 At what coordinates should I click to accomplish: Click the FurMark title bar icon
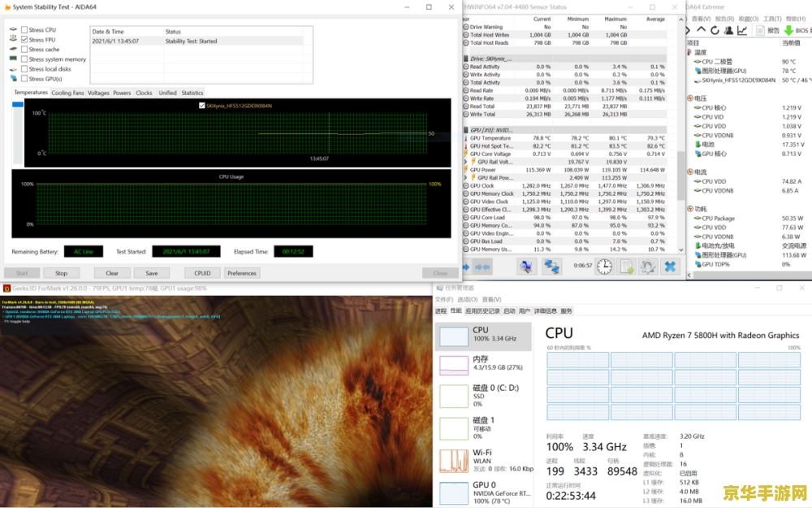6,289
